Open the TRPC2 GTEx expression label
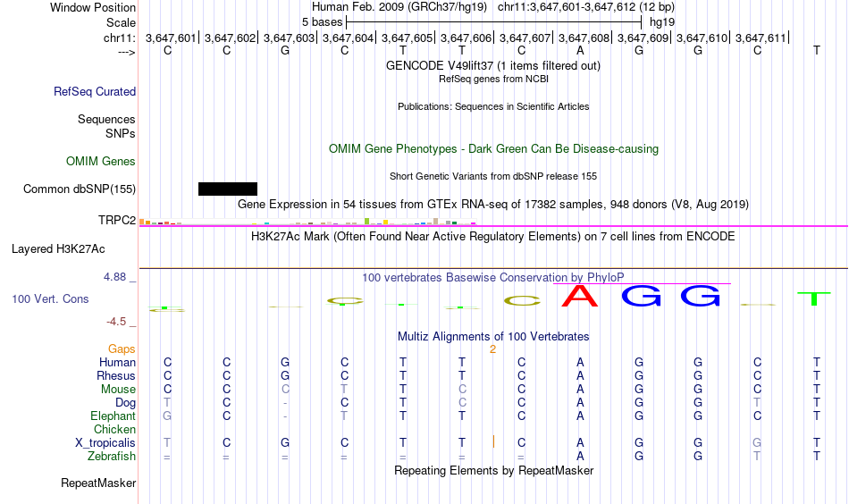This screenshot has width=849, height=504. coord(117,220)
